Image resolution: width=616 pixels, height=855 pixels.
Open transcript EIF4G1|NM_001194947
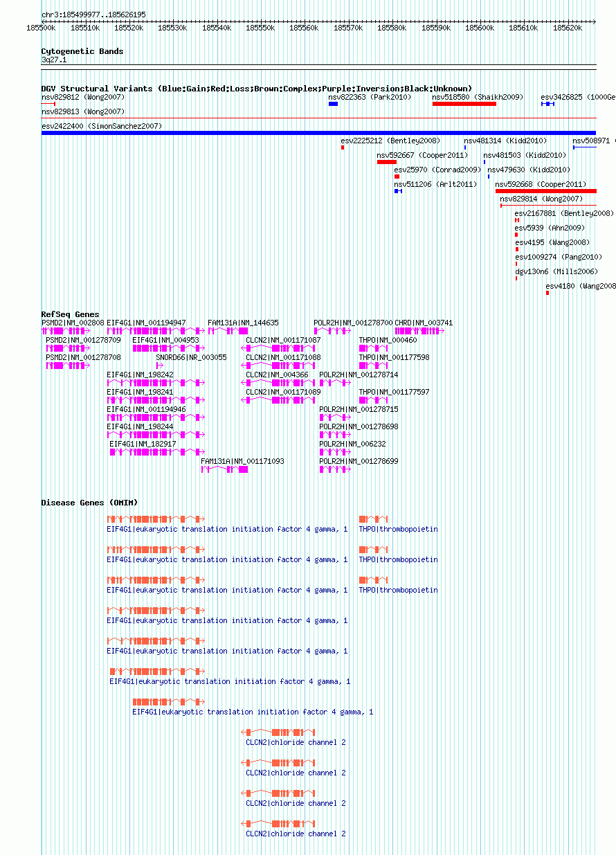point(146,323)
